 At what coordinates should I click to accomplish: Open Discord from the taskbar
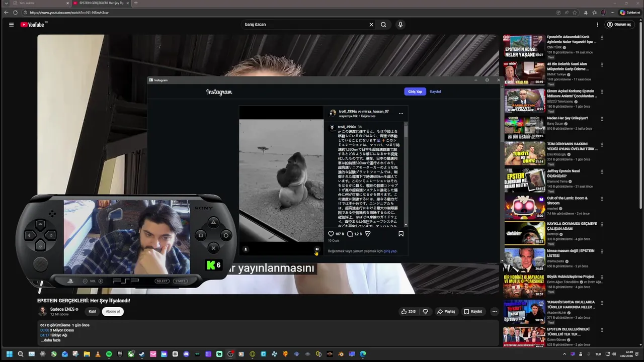click(186, 354)
